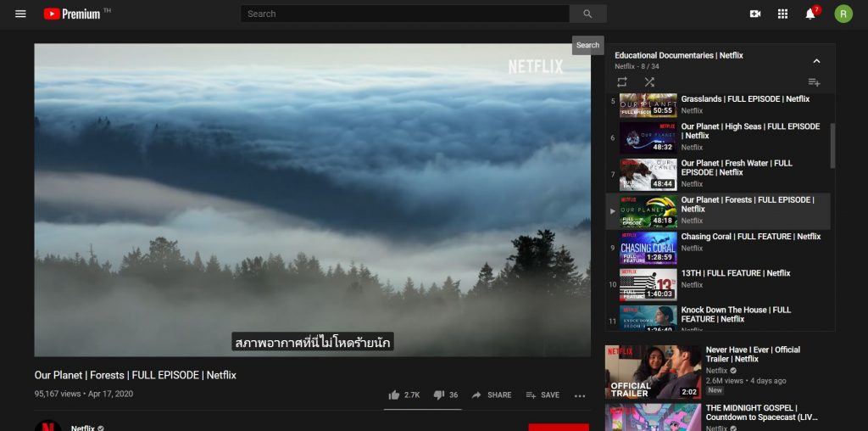Click the video player to pause

[312, 200]
